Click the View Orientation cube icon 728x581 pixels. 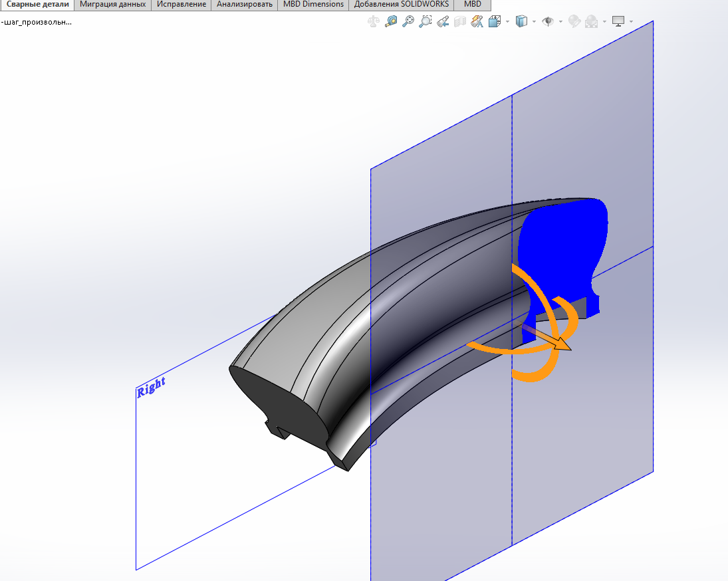[x=495, y=21]
